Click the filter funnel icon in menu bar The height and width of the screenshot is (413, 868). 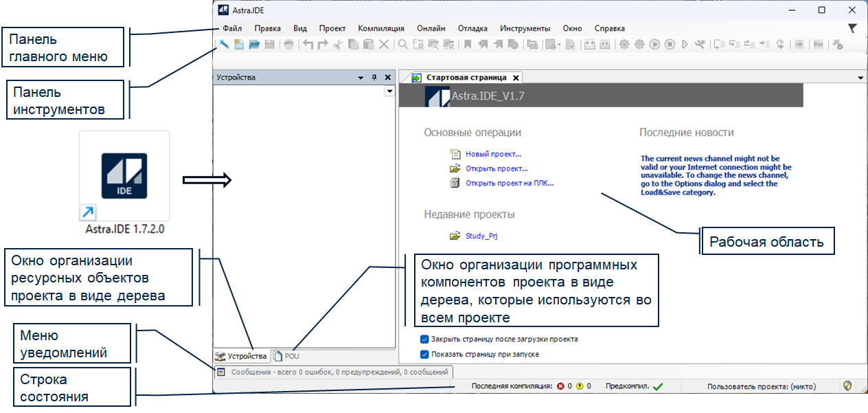coord(852,29)
